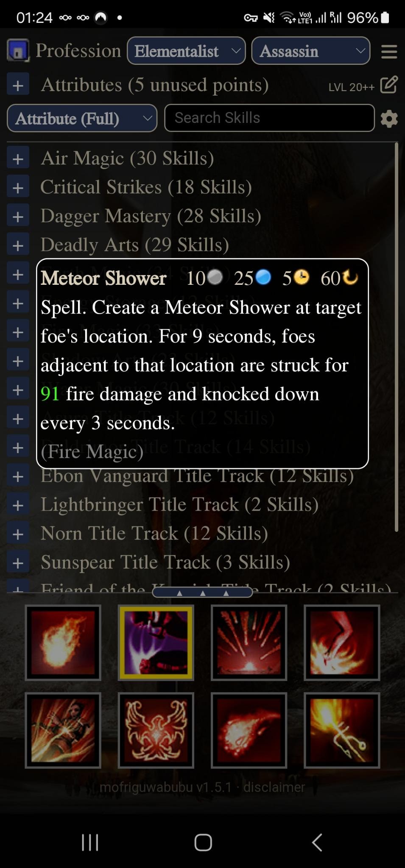The width and height of the screenshot is (405, 868).
Task: Expand the Air Magic skill group
Action: pos(18,159)
